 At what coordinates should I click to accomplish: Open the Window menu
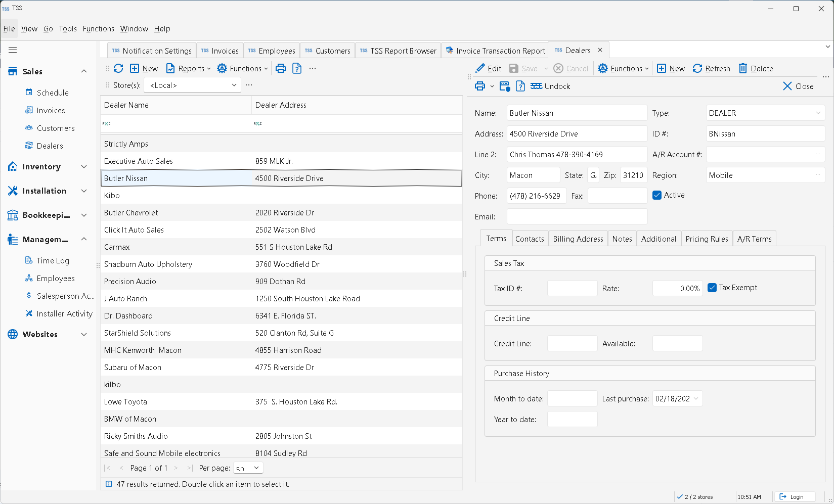tap(134, 29)
